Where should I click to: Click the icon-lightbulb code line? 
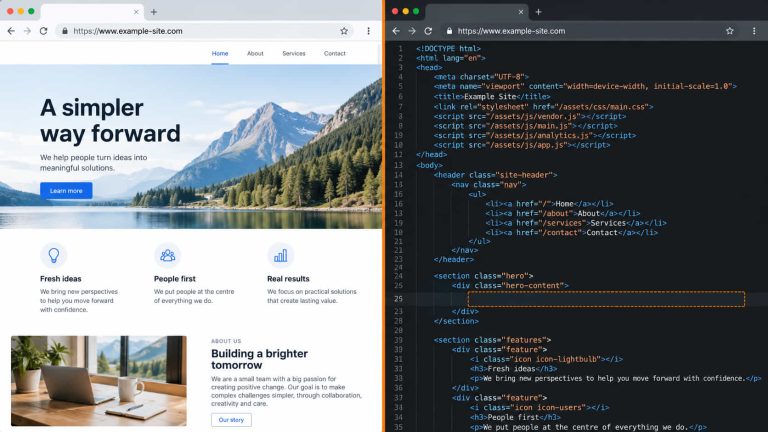point(546,359)
